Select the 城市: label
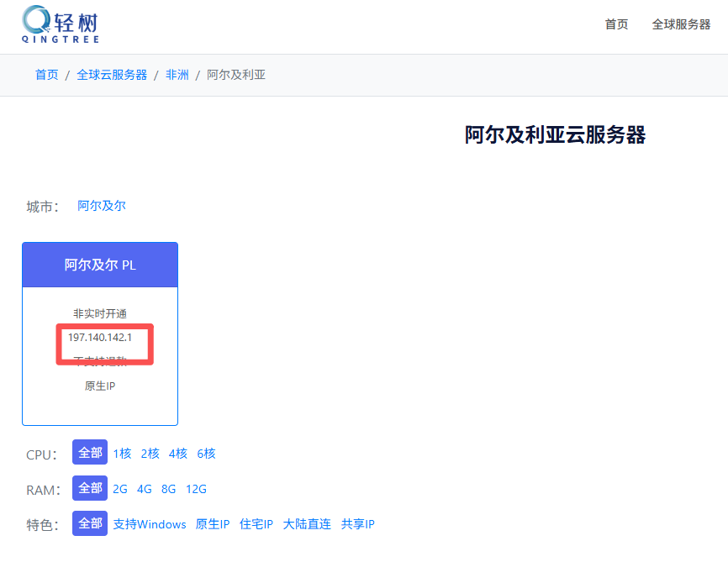 43,207
